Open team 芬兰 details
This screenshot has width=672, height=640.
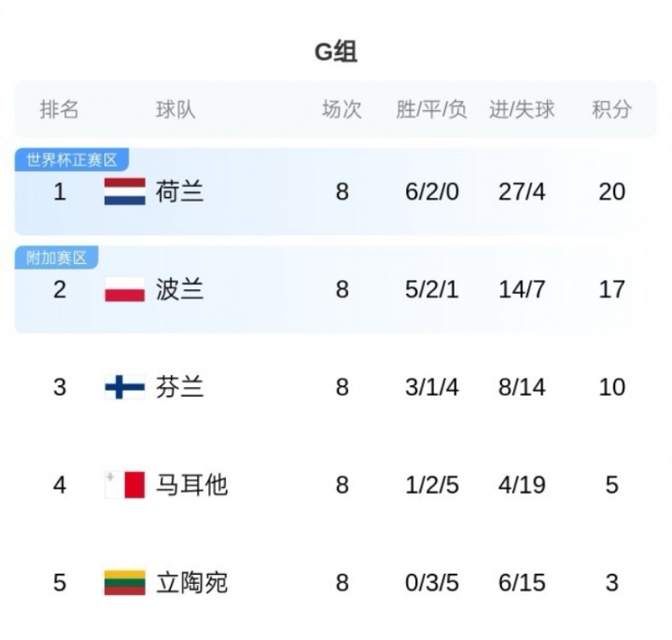[x=180, y=387]
